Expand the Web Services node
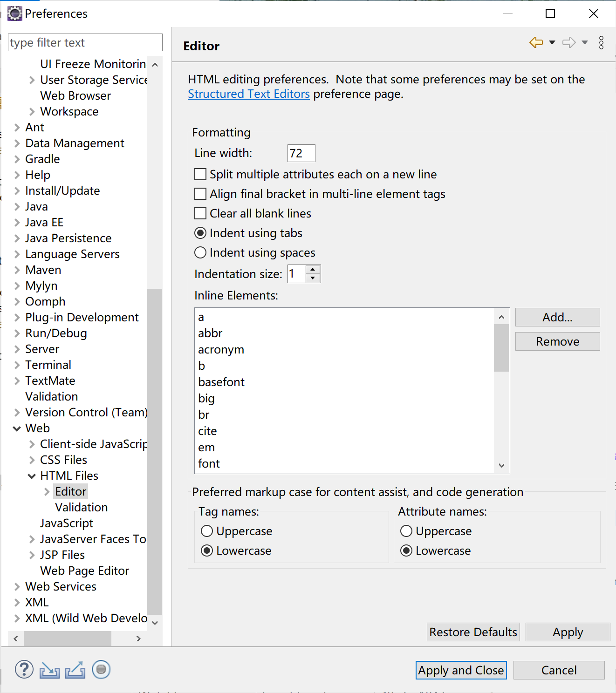Viewport: 616px width, 693px height. (17, 587)
